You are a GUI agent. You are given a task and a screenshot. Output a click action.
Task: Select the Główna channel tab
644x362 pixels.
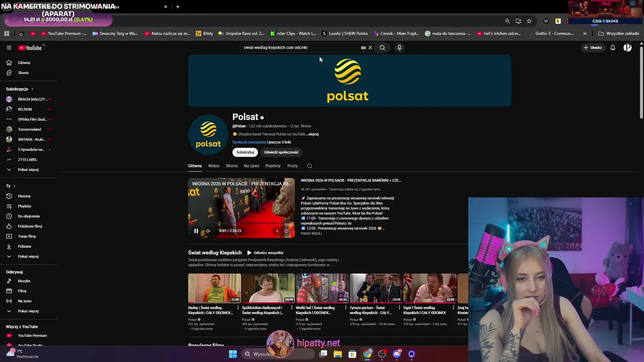click(x=195, y=166)
